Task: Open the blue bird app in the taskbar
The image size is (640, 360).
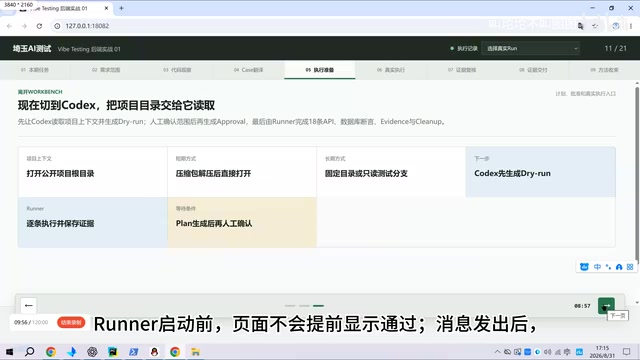Action: pyautogui.click(x=71, y=351)
